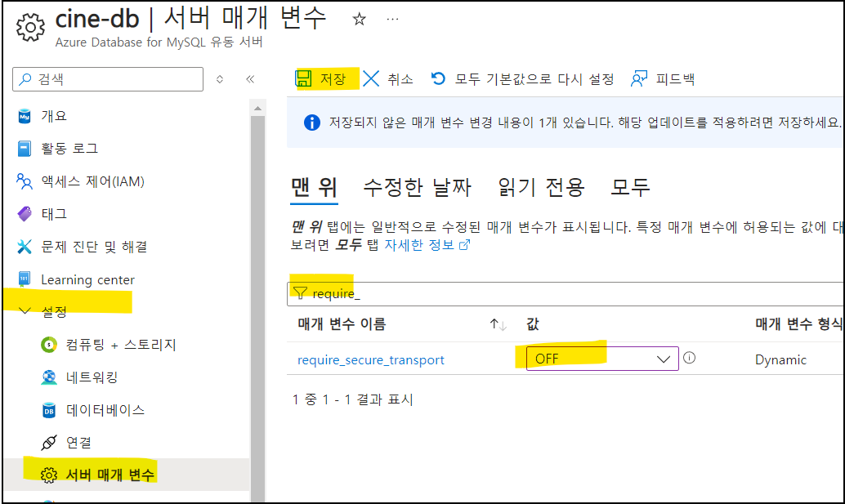Click the Databases DB cylinder icon
This screenshot has width=845, height=504.
49,410
